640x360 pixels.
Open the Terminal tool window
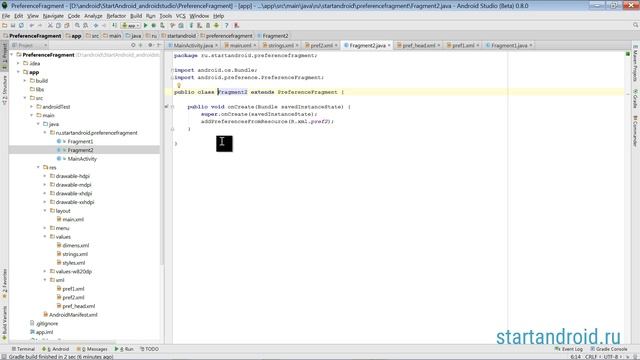tap(23, 349)
